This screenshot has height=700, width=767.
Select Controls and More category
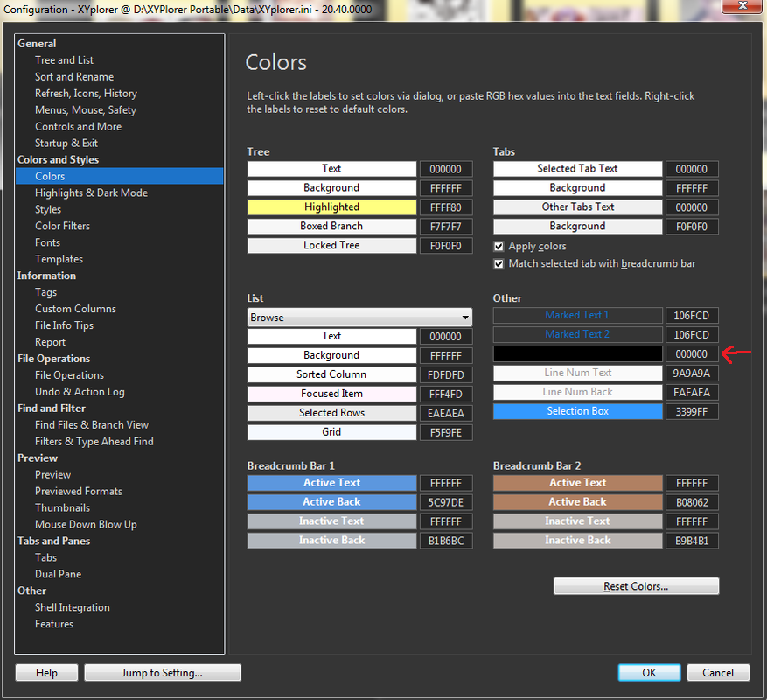tap(78, 126)
